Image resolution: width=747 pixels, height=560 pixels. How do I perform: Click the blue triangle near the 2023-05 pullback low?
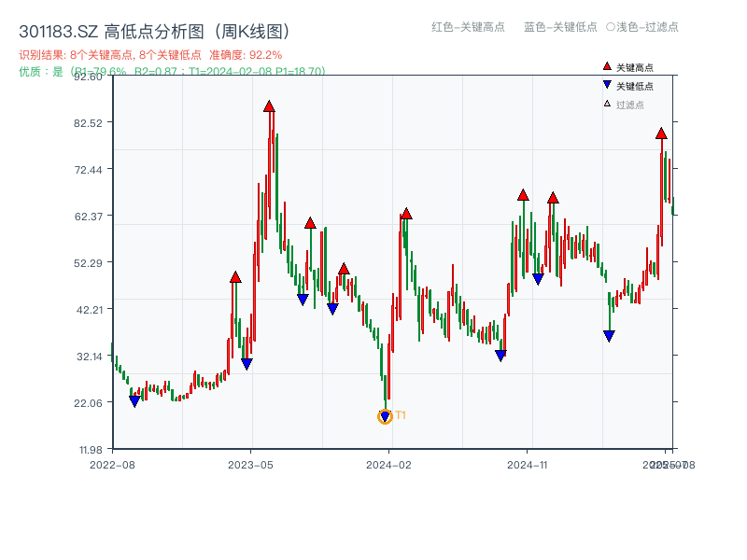(246, 362)
